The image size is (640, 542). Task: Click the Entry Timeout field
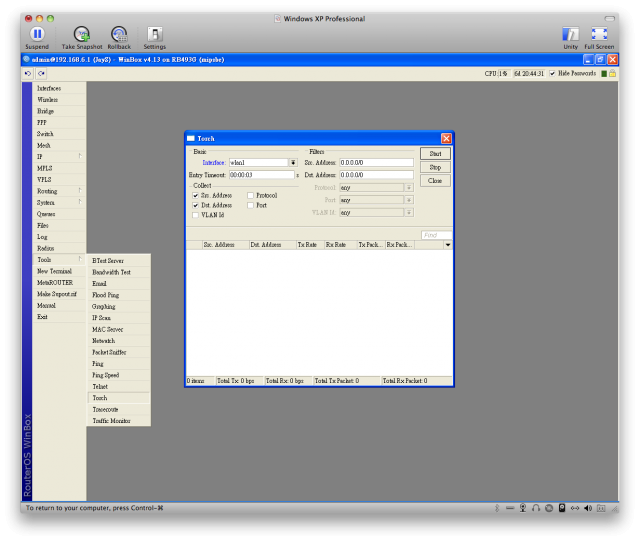click(262, 175)
